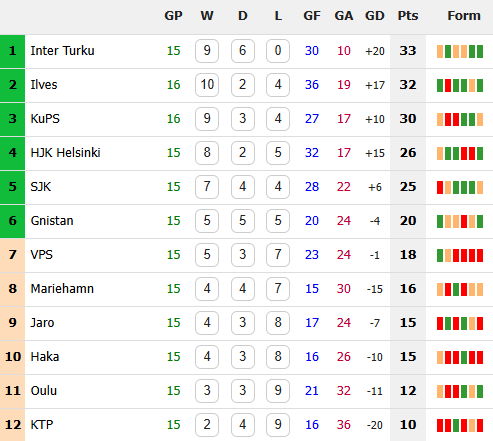The width and height of the screenshot is (493, 441).
Task: Click Ilves' wins box showing 10
Action: 207,85
